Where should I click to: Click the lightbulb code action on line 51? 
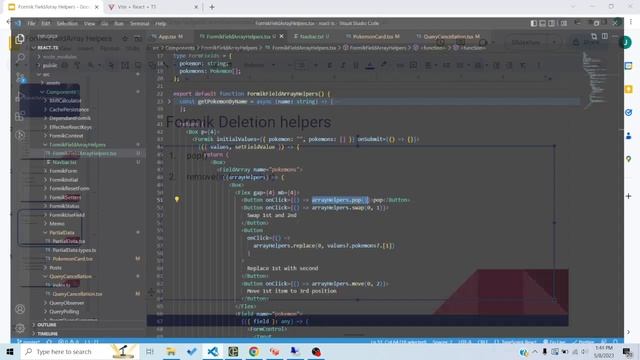(177, 200)
